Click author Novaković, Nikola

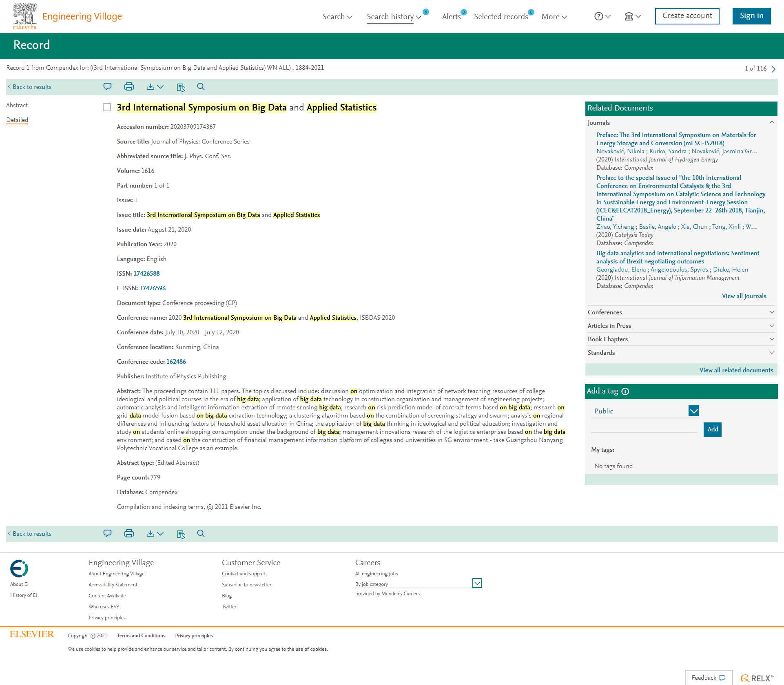pos(620,151)
